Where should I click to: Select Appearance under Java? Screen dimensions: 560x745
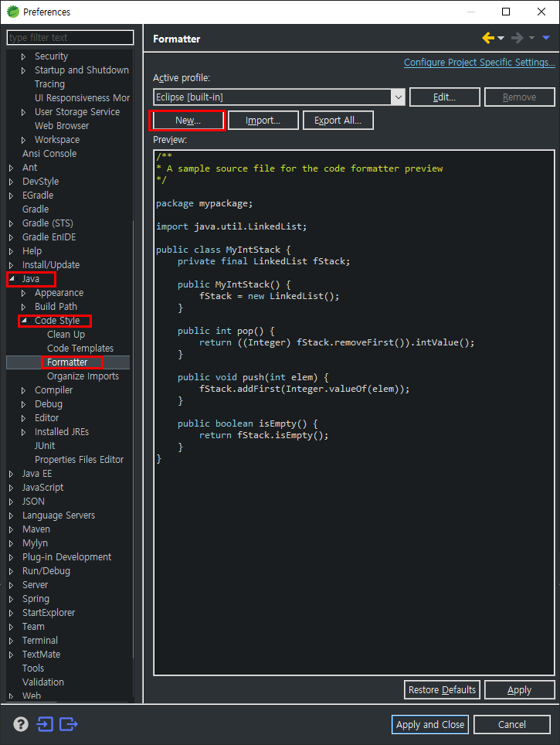pyautogui.click(x=59, y=293)
